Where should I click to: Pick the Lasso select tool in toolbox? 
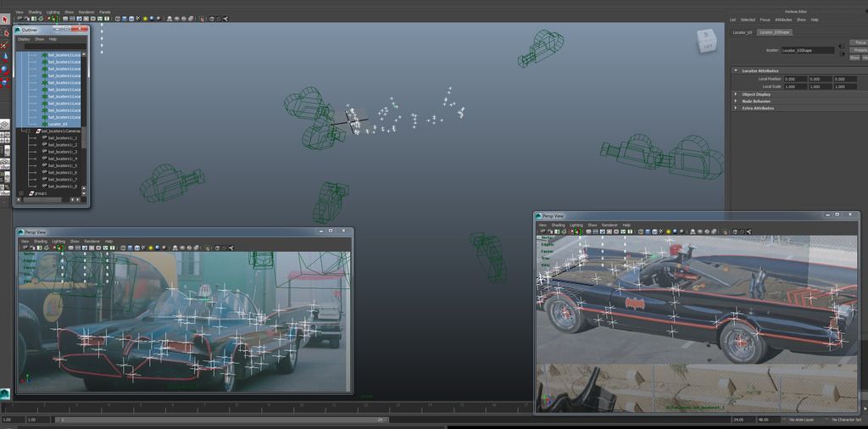[5, 32]
